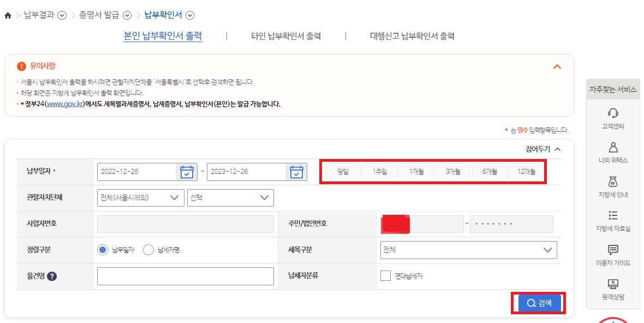This screenshot has height=323, width=644.
Task: Open the start date calendar picker
Action: (187, 171)
